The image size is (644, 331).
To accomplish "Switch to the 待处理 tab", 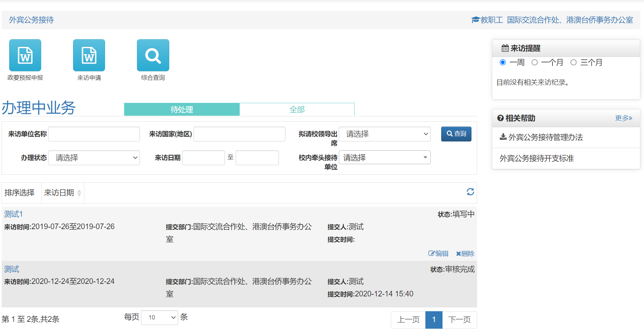I will click(x=182, y=109).
